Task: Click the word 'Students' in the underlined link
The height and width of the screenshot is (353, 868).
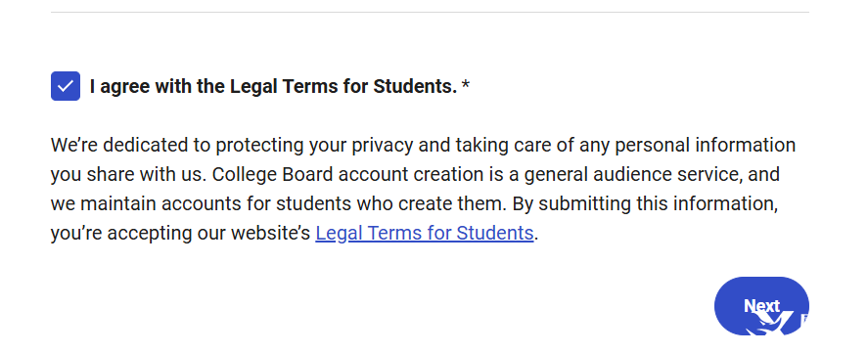Action: [495, 234]
